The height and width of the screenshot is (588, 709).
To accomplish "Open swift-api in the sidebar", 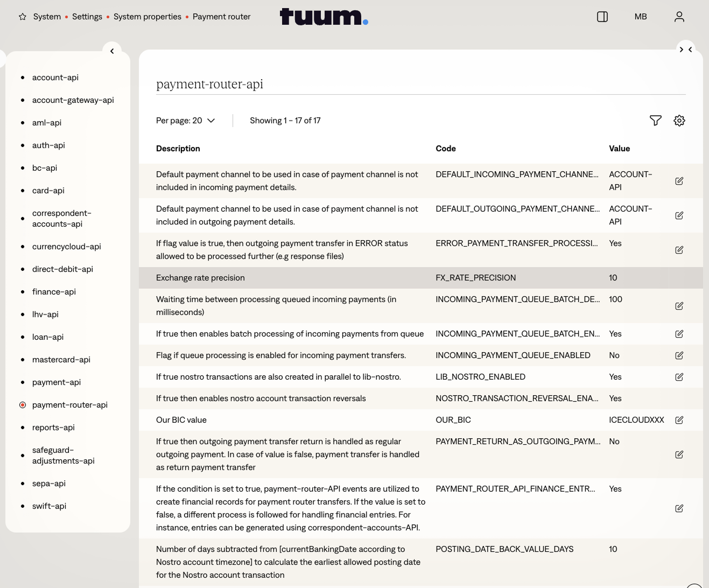I will [x=49, y=506].
